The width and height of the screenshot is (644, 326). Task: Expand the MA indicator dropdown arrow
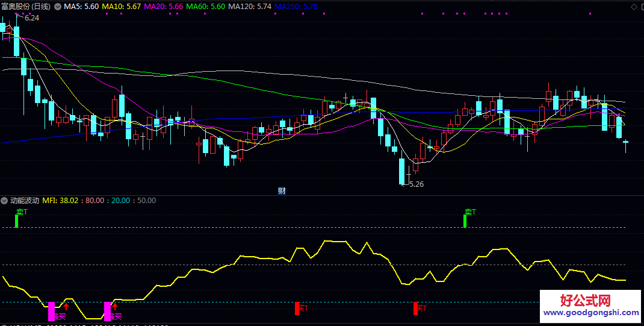58,7
